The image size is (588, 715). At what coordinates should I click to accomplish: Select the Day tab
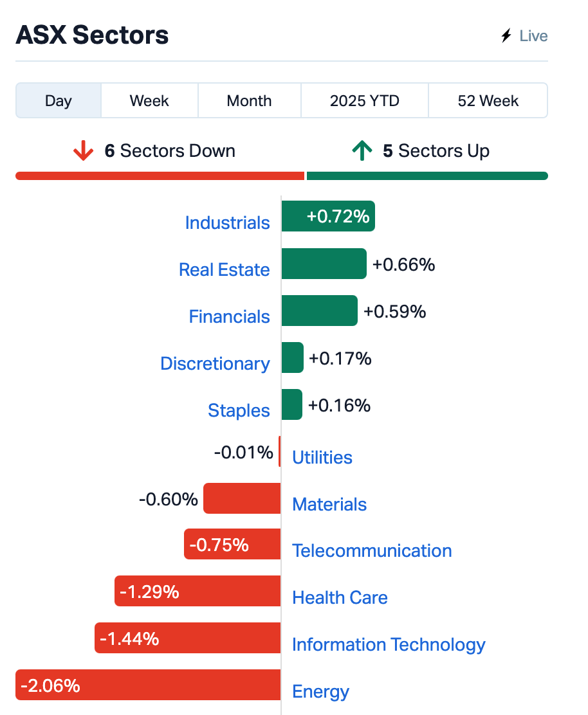59,100
